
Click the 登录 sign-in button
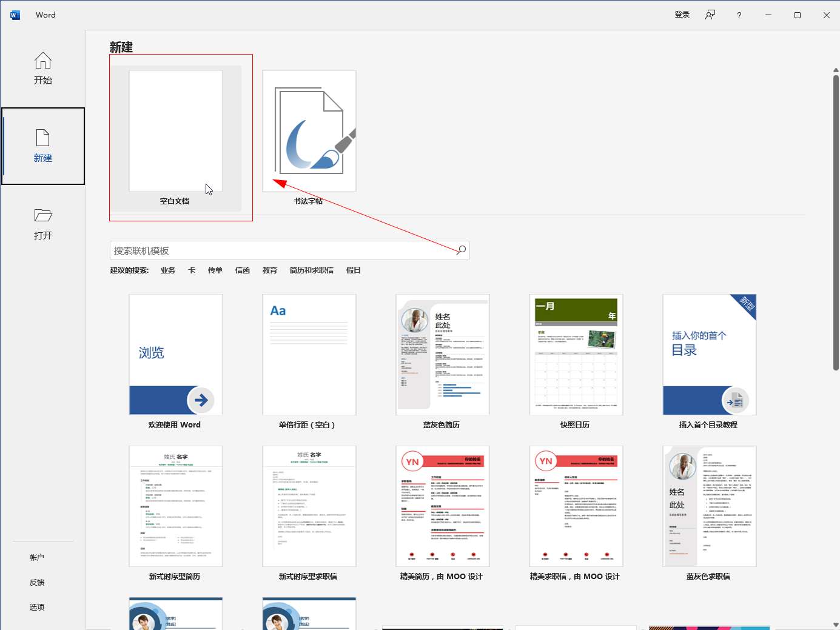[682, 15]
